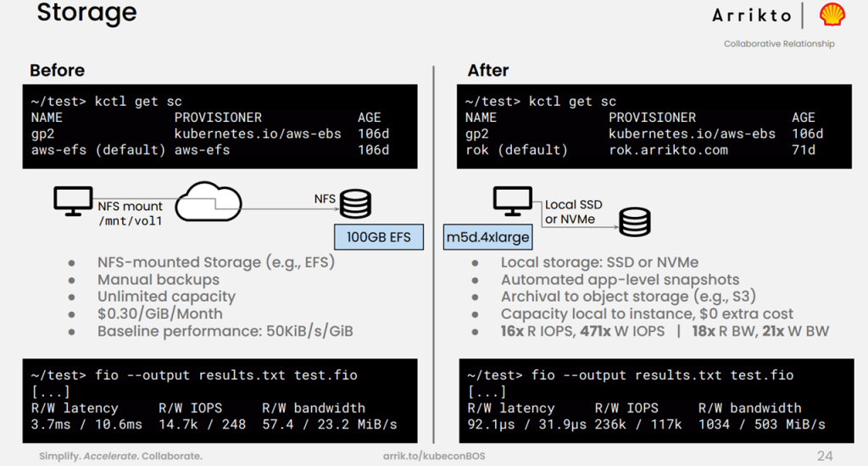868x466 pixels.
Task: Click 92.1µs / 31.9µs latency value
Action: [x=526, y=424]
